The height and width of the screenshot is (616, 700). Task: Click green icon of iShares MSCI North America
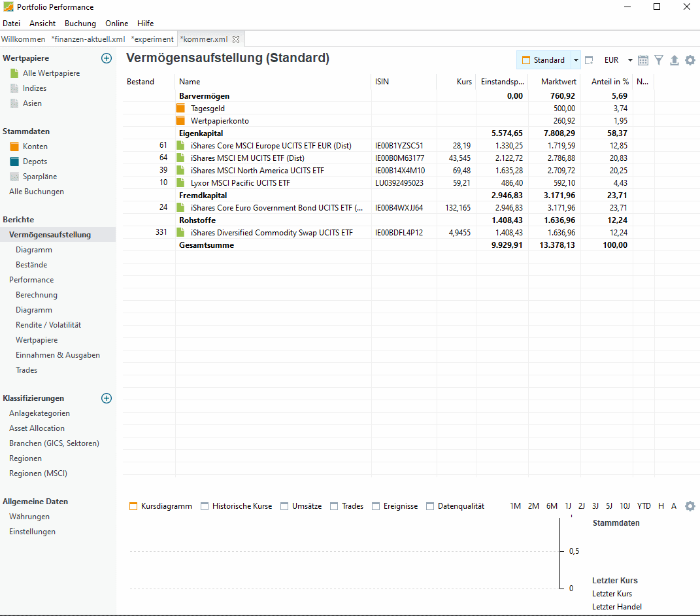[180, 170]
